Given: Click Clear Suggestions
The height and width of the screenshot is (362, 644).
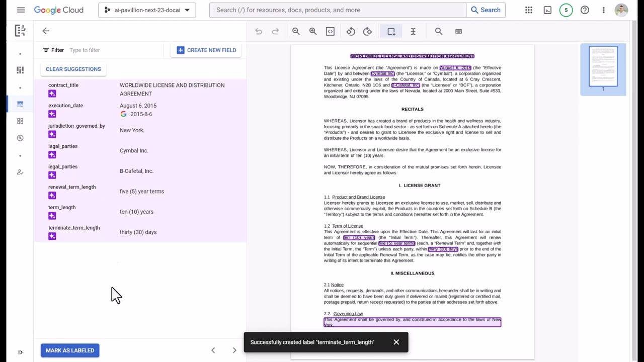Looking at the screenshot, I should 73,69.
